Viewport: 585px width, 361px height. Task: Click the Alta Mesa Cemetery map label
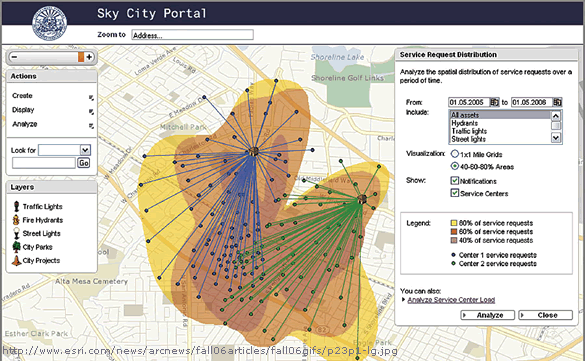click(x=91, y=281)
